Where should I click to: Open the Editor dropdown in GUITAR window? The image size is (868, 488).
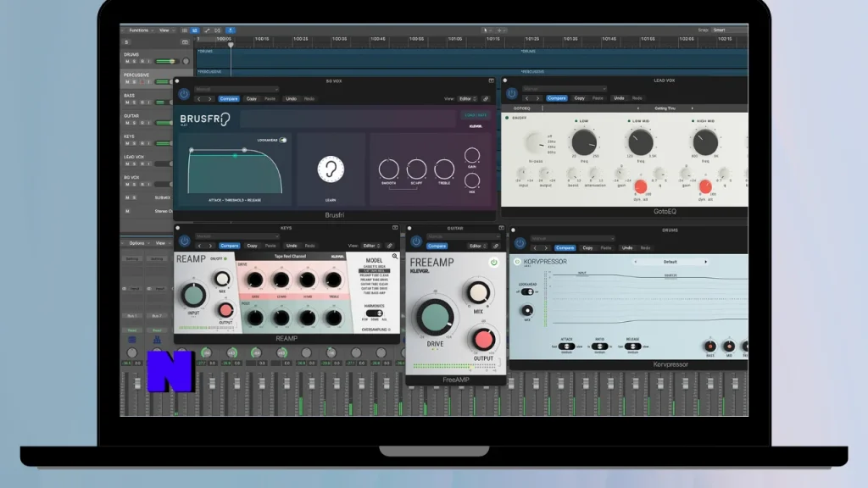coord(477,247)
